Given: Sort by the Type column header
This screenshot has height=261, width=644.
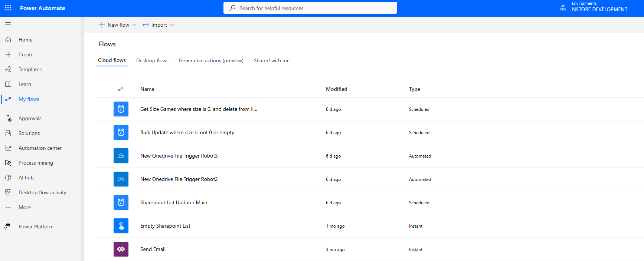Looking at the screenshot, I should point(415,89).
